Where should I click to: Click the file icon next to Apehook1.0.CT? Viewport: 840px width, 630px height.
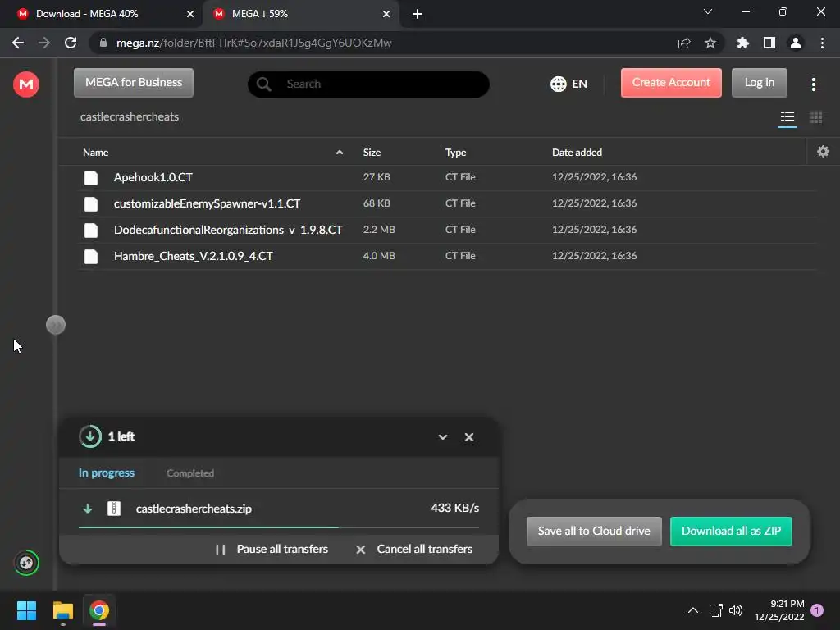tap(91, 177)
